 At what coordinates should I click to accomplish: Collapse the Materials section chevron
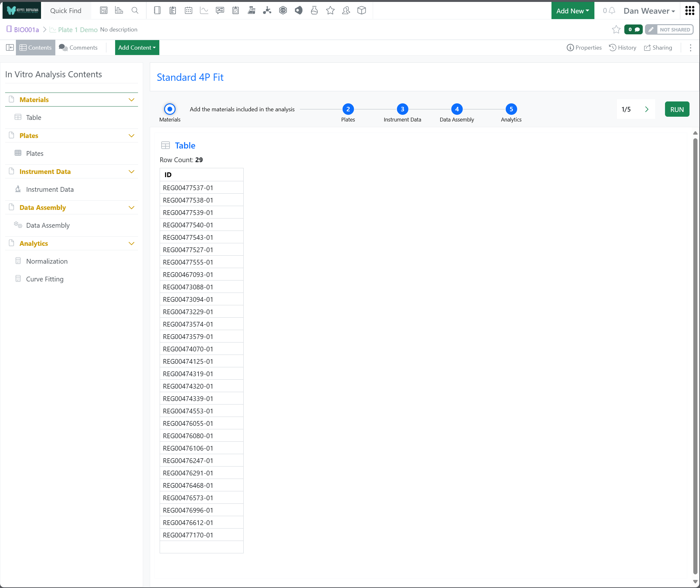(131, 100)
